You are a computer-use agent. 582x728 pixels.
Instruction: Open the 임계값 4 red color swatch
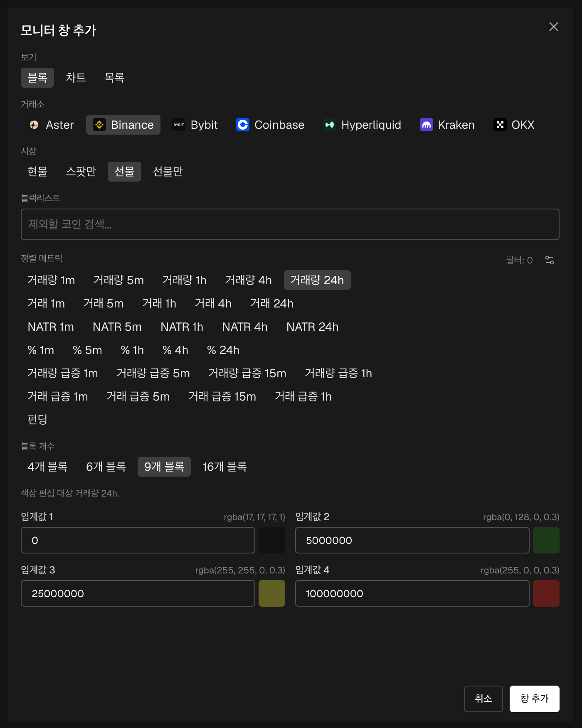pos(546,593)
